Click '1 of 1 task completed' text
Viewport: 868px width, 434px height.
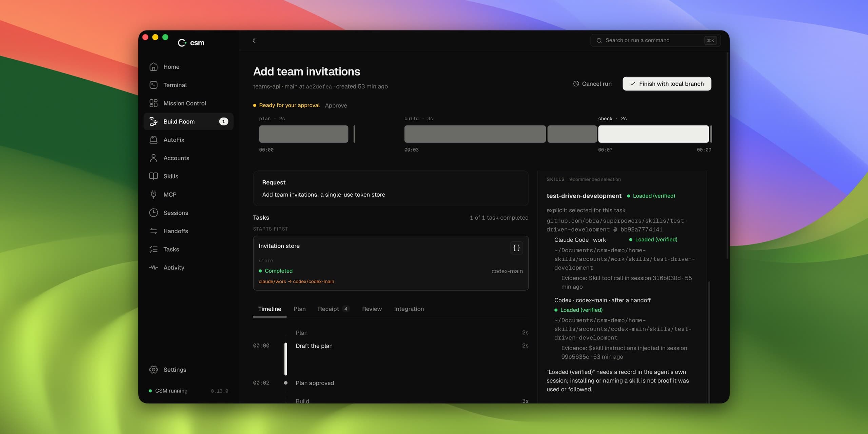coord(499,218)
